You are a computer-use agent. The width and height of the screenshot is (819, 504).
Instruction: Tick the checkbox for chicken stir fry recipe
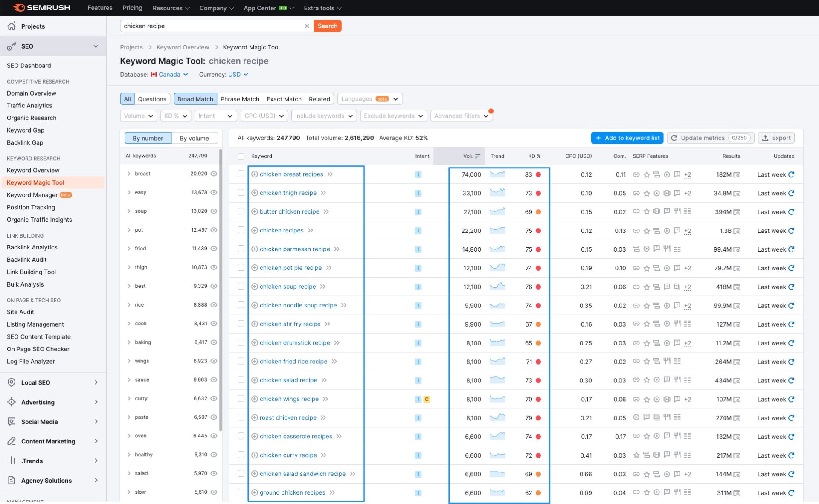(x=241, y=324)
